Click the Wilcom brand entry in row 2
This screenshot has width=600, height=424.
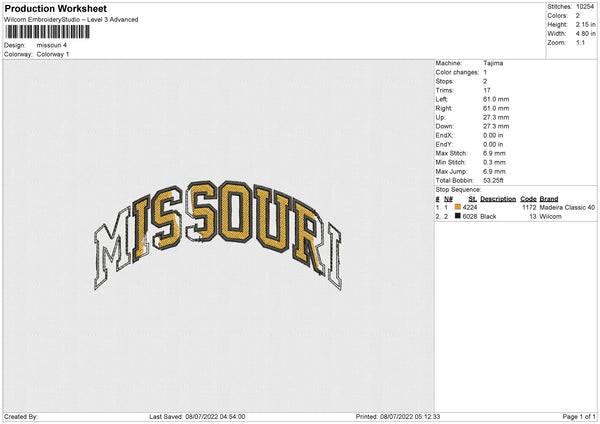(x=550, y=217)
